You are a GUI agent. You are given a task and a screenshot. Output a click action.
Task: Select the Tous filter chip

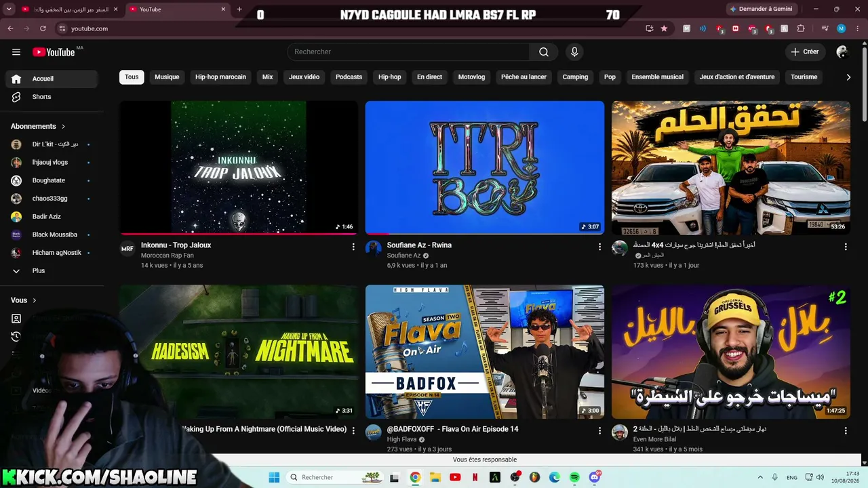[132, 77]
